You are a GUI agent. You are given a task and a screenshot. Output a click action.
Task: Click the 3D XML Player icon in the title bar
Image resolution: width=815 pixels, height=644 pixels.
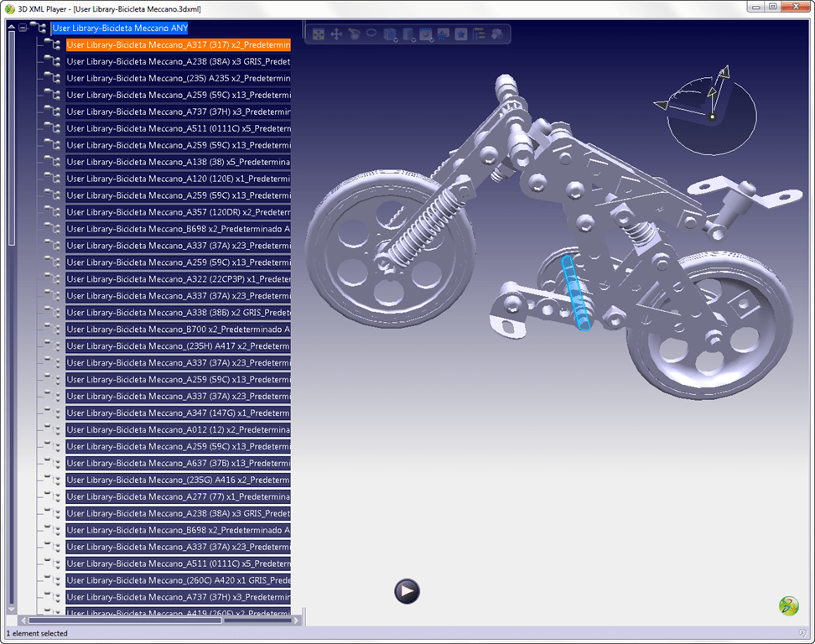pos(10,9)
